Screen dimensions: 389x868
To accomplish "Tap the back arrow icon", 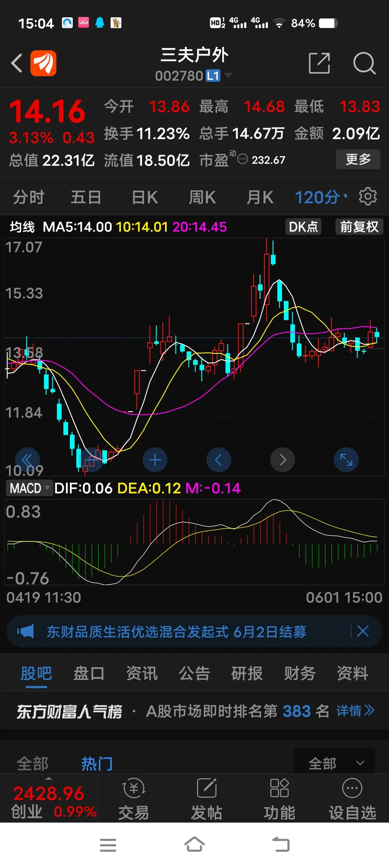I will [17, 63].
